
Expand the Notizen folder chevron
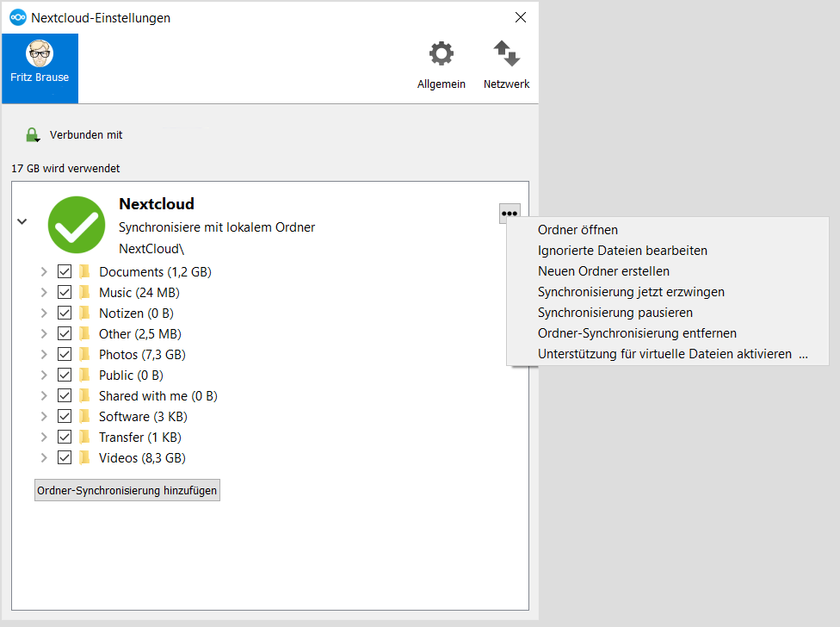[44, 313]
